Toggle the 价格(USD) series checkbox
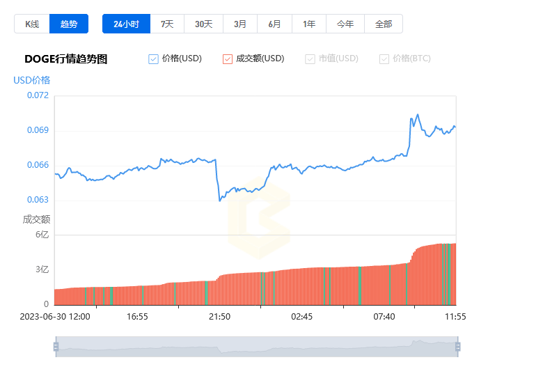The image size is (543, 392). point(154,59)
